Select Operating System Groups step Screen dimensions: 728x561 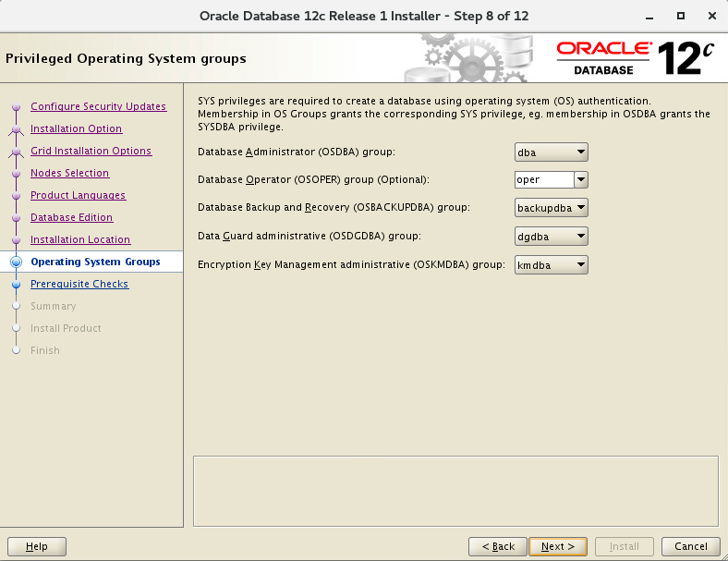95,262
